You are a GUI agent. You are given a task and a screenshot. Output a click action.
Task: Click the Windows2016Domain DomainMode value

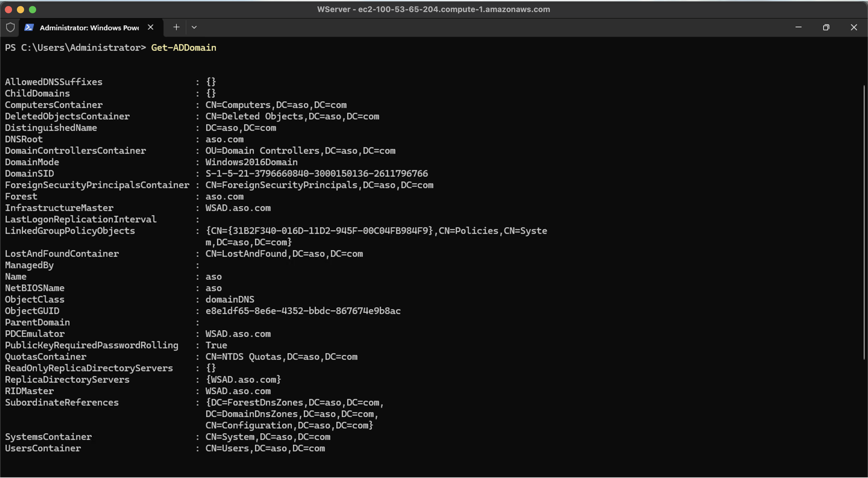(x=251, y=162)
